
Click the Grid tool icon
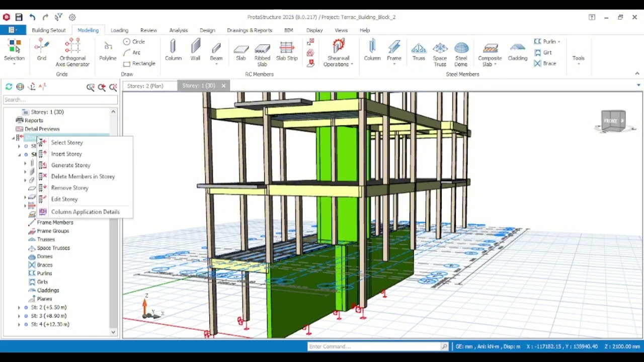[x=42, y=50]
